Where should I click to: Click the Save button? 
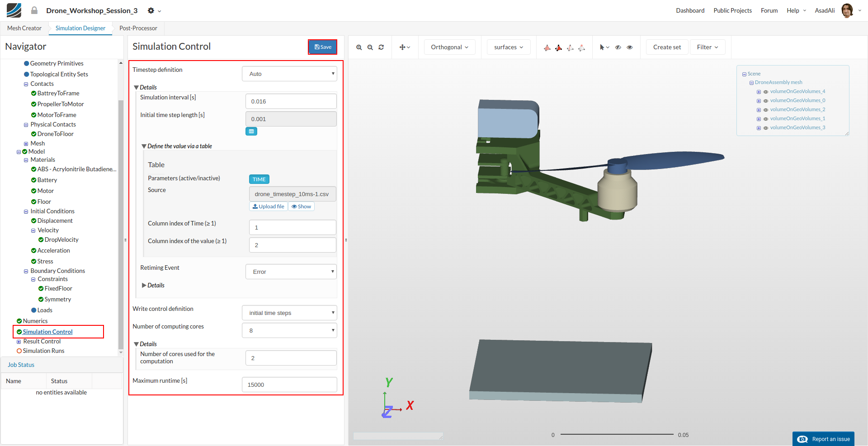click(323, 47)
